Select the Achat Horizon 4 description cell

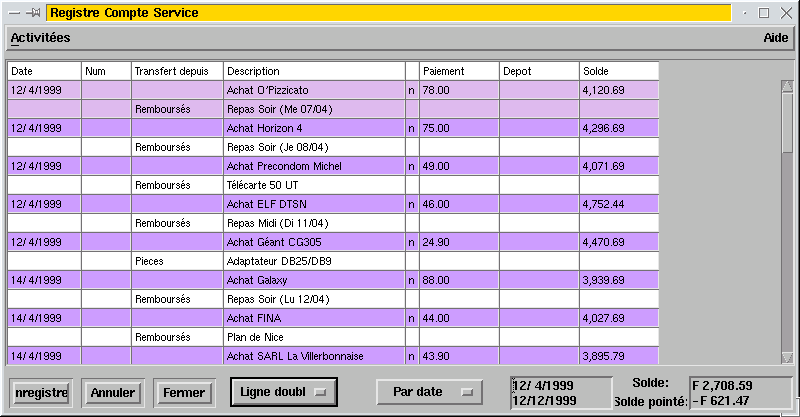pos(313,128)
